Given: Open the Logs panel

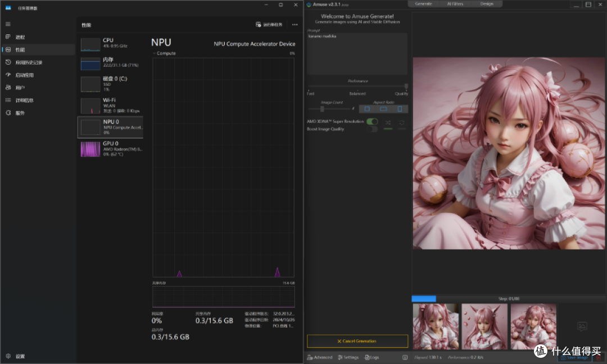Looking at the screenshot, I should 372,357.
